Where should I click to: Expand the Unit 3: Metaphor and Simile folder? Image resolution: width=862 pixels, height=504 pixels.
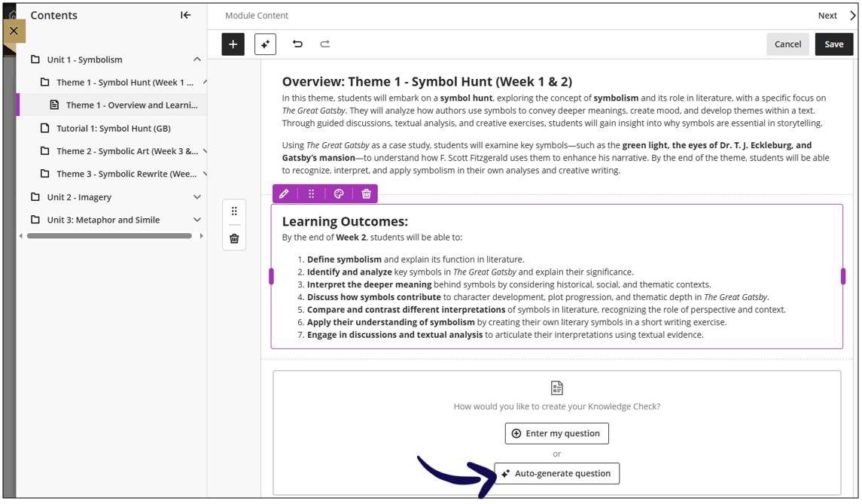click(197, 219)
